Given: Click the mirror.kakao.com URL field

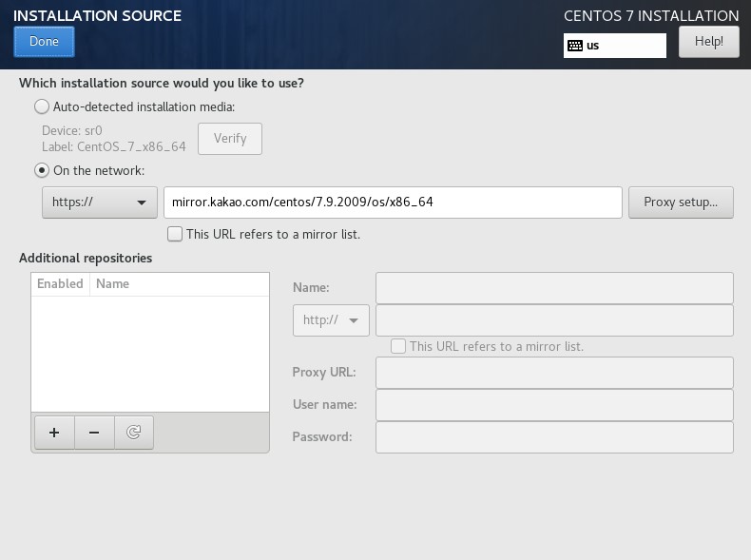Looking at the screenshot, I should pyautogui.click(x=393, y=202).
